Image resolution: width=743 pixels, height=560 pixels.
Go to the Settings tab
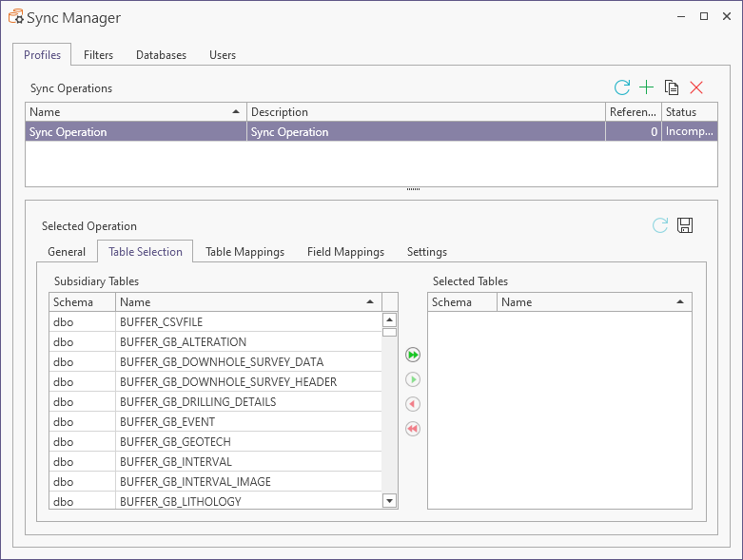point(426,252)
